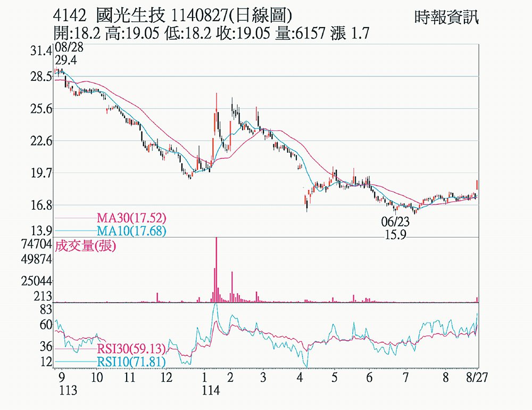Select the RSI10(71.81) legend entry
The image size is (532, 410).
click(131, 362)
